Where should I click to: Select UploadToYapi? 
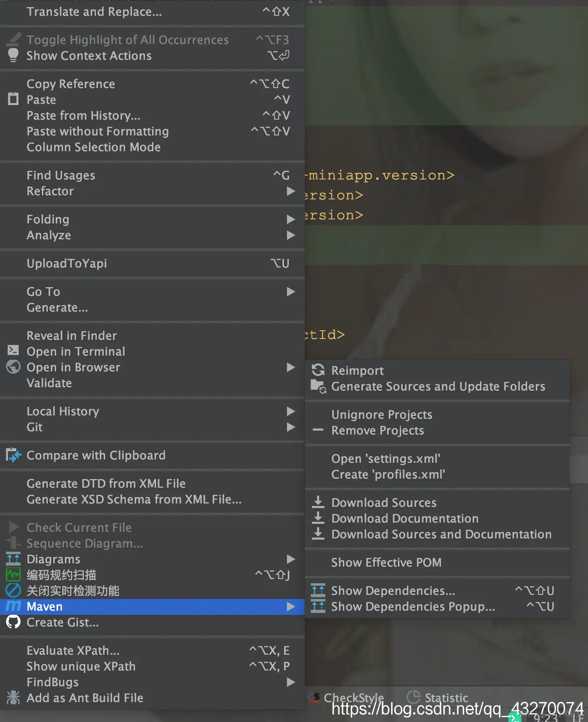click(x=152, y=263)
